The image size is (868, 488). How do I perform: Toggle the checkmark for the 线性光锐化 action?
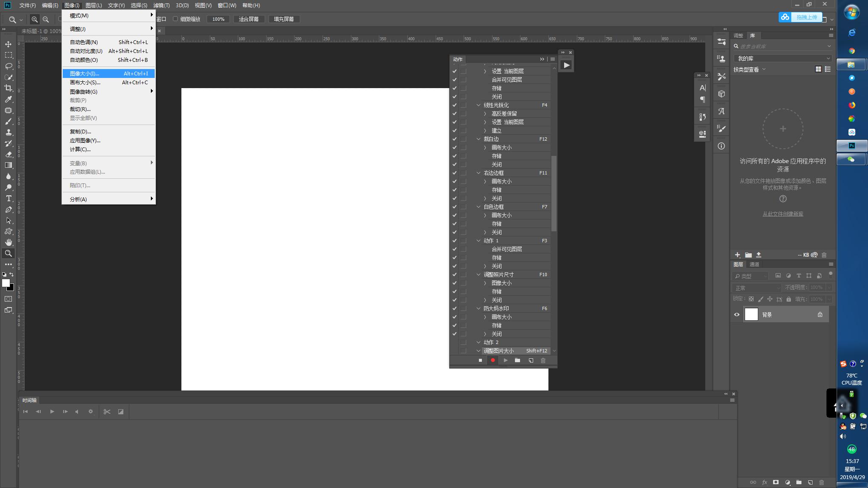pyautogui.click(x=454, y=105)
